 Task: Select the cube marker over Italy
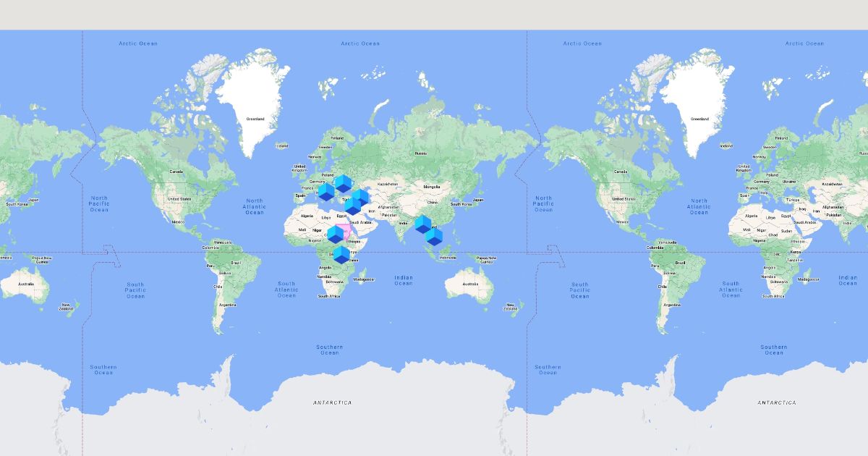pos(326,192)
